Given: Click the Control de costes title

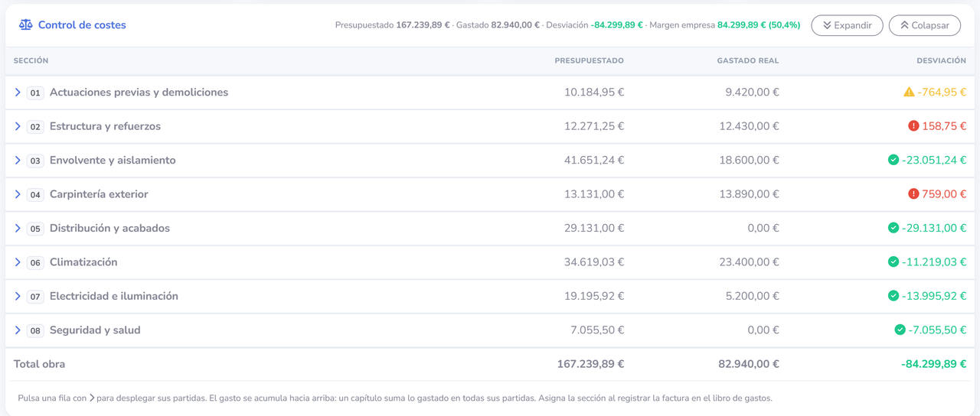Looking at the screenshot, I should click(82, 24).
